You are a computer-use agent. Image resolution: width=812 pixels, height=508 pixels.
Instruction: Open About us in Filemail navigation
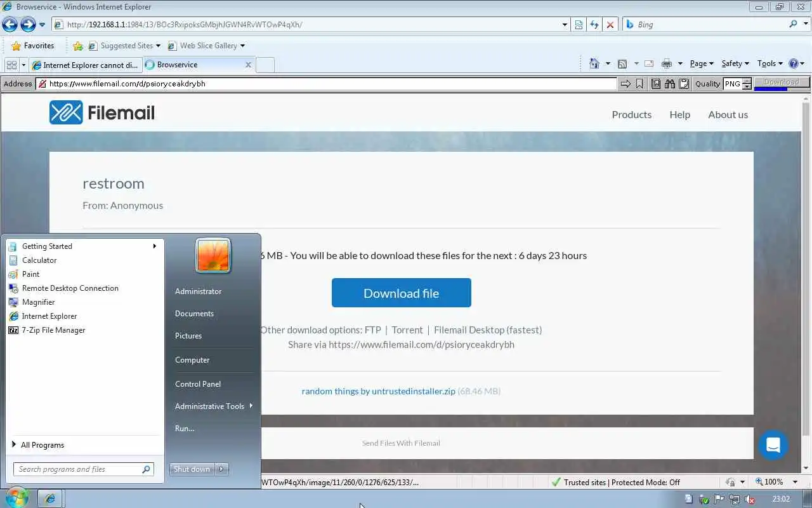coord(728,114)
